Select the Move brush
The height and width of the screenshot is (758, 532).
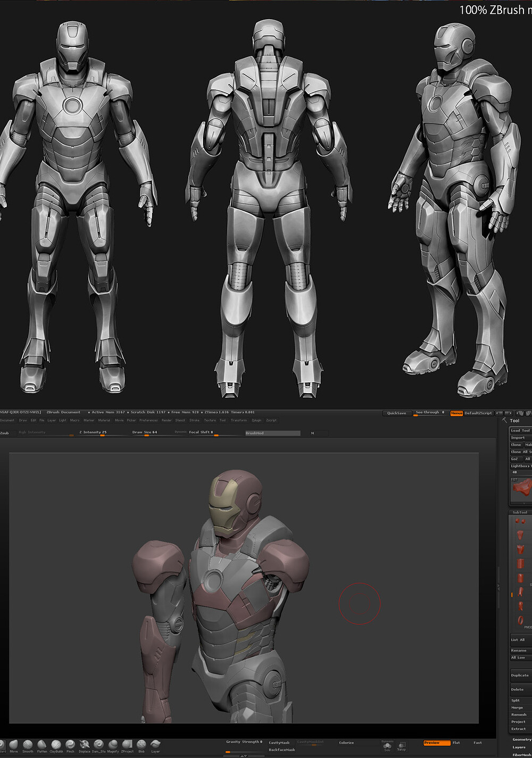[x=13, y=745]
